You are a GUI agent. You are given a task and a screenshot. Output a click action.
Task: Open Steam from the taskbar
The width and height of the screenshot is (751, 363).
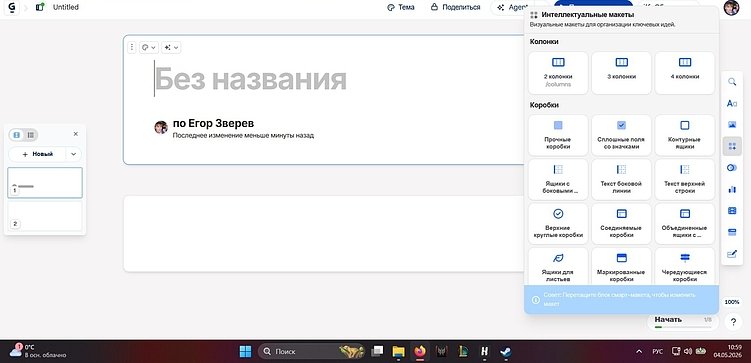pos(505,352)
